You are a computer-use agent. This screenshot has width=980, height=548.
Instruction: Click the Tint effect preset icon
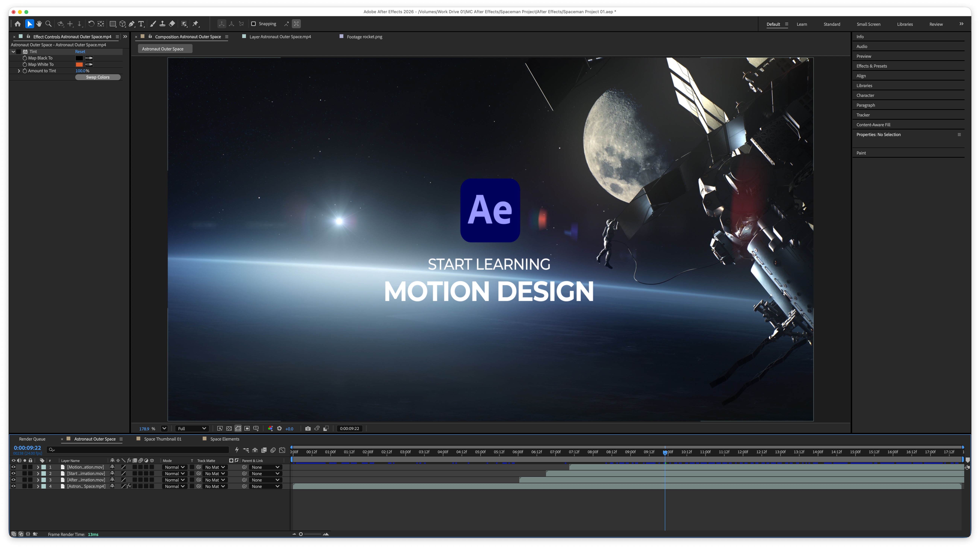click(x=25, y=52)
